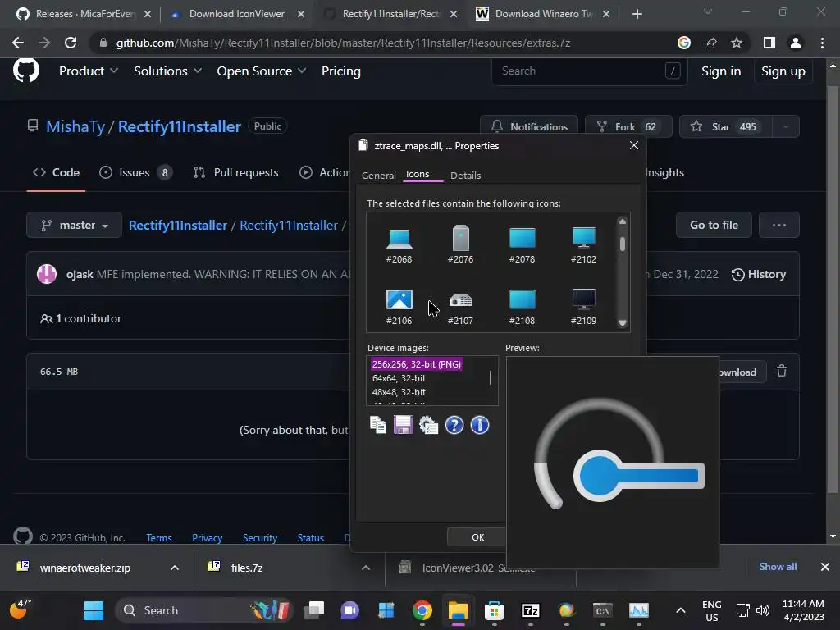Open master branch dropdown
The height and width of the screenshot is (630, 840).
tap(75, 225)
